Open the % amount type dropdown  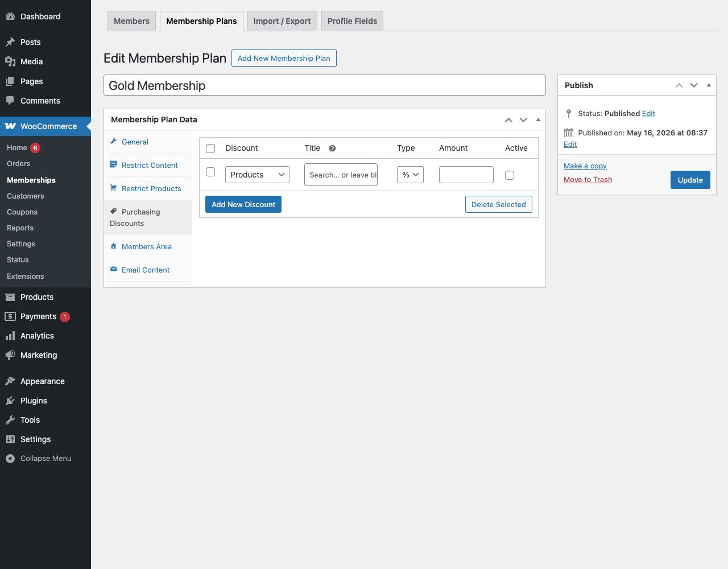(x=410, y=175)
